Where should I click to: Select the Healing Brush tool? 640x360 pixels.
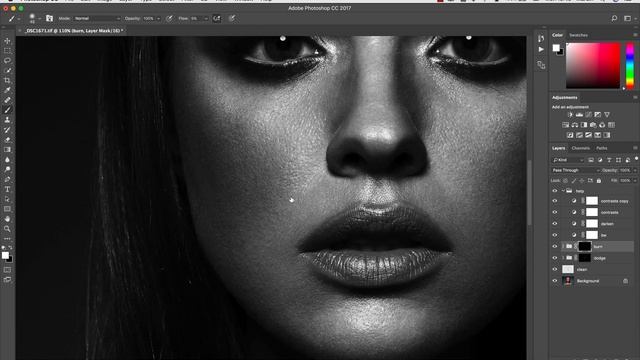[x=7, y=100]
